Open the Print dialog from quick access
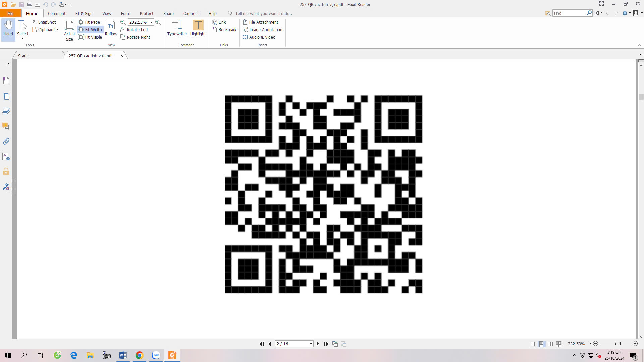 [30, 5]
